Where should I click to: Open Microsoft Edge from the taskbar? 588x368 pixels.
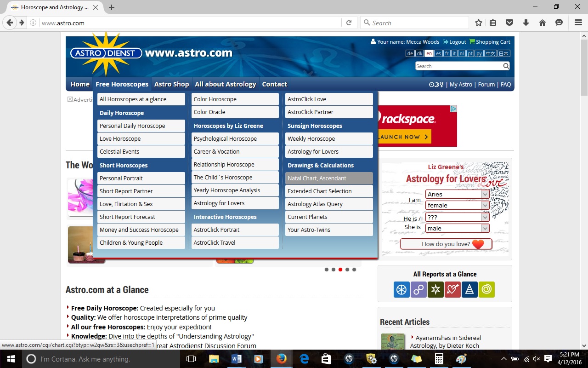click(304, 359)
